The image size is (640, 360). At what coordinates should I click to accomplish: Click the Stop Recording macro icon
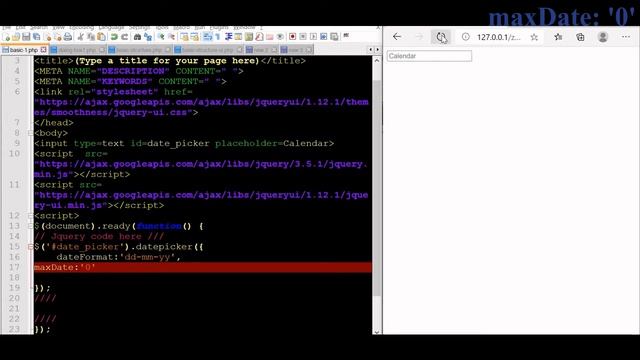[x=303, y=37]
